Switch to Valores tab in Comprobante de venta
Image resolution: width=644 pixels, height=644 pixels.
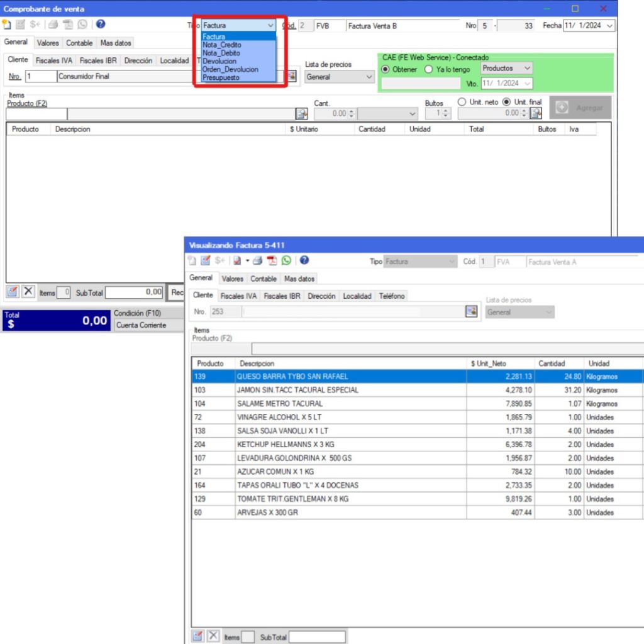pyautogui.click(x=48, y=43)
